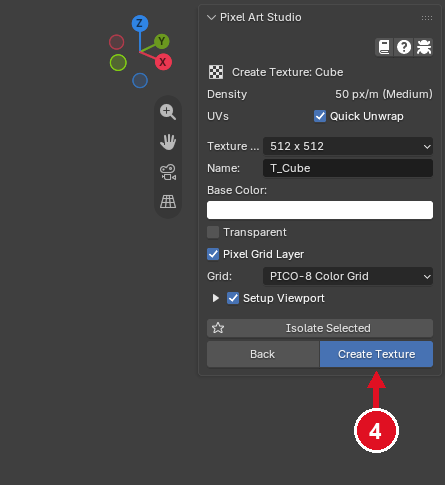445x485 pixels.
Task: Uncheck Pixel Grid Layer
Action: click(x=213, y=254)
